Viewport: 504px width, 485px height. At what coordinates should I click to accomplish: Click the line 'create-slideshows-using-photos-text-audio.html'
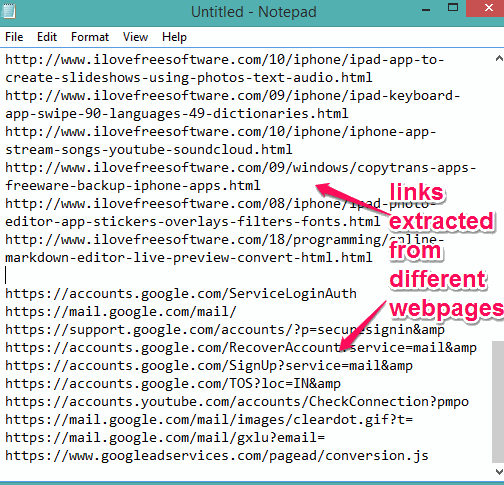(189, 78)
